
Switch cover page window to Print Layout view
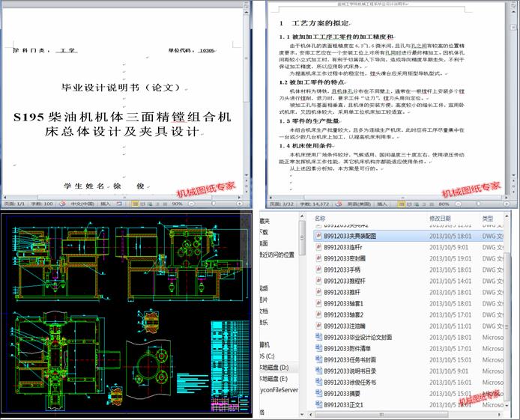pos(135,204)
